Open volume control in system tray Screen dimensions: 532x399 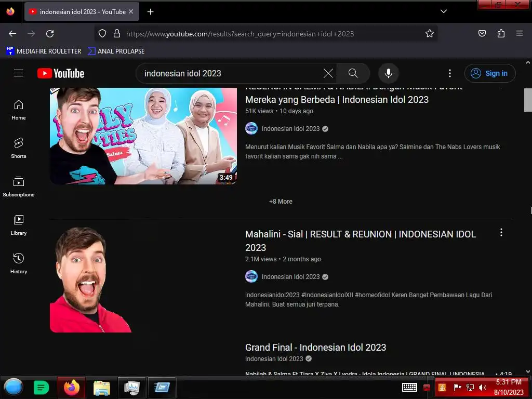pos(482,387)
